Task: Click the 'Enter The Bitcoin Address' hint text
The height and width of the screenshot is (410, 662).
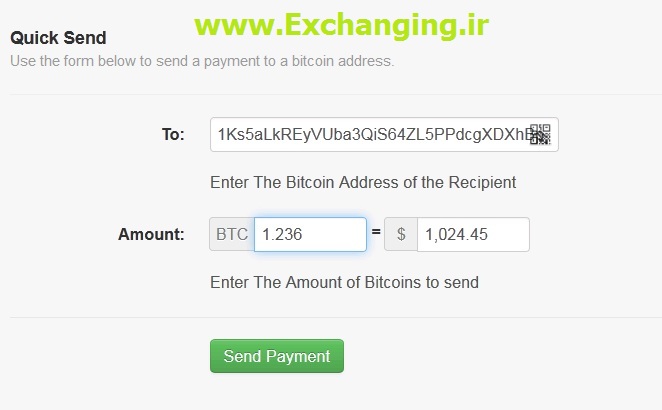Action: pos(363,182)
